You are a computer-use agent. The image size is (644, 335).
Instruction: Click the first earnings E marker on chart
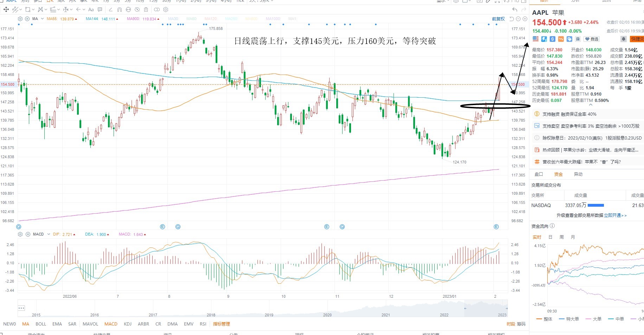tap(162, 227)
